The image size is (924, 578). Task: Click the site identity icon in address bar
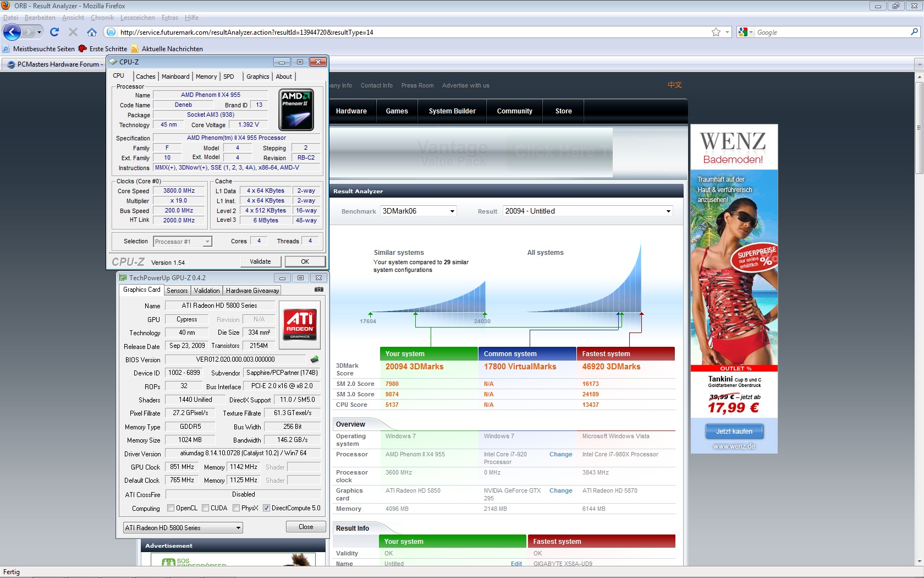(x=111, y=32)
